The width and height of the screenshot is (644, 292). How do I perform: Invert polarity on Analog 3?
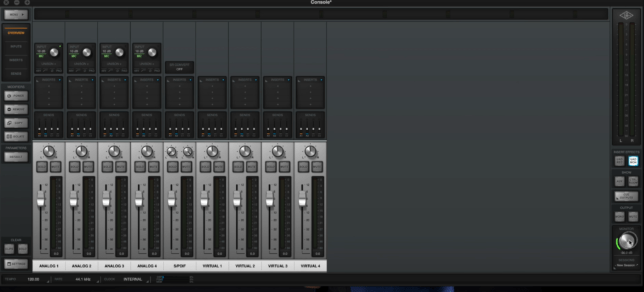118,70
